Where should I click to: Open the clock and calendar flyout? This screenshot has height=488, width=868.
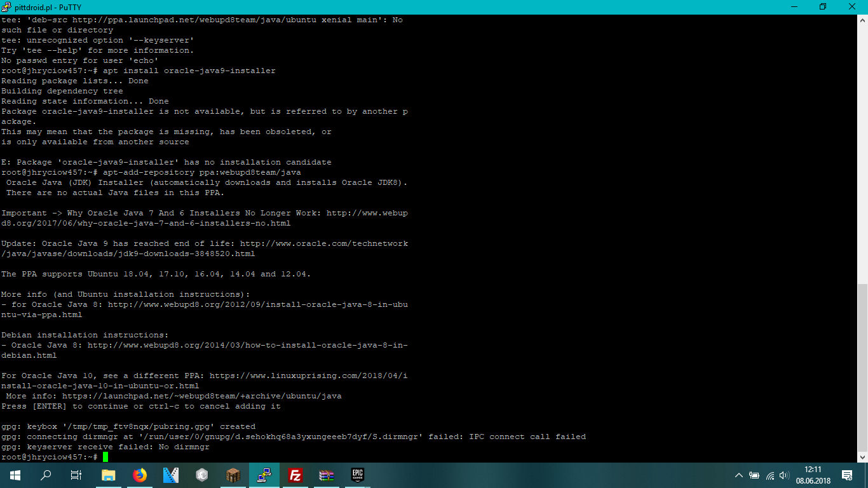812,475
